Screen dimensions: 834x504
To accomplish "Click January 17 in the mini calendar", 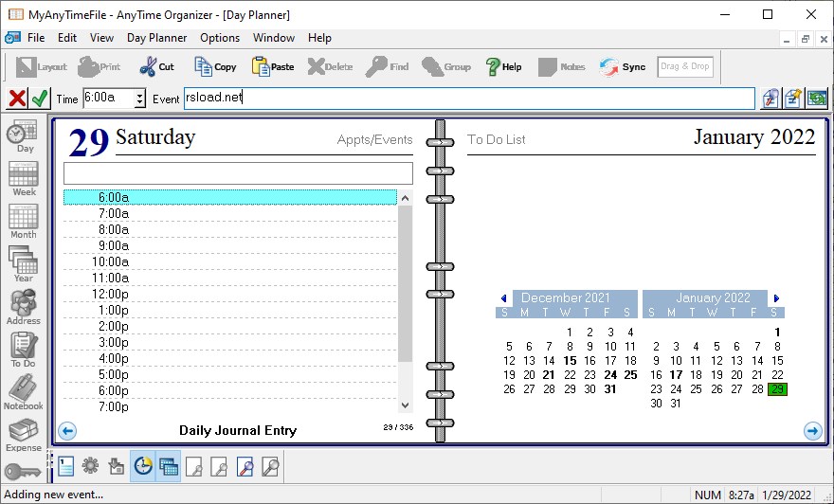I will pos(676,375).
